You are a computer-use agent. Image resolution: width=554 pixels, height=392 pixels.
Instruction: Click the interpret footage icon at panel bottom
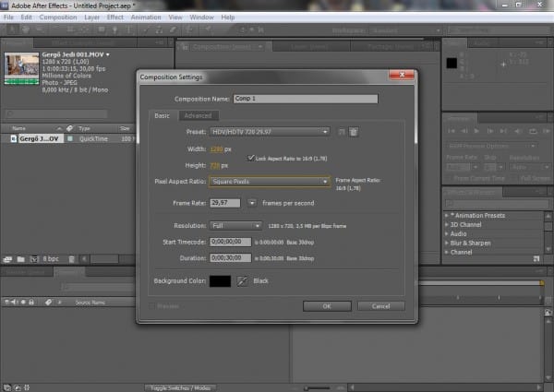click(7, 259)
